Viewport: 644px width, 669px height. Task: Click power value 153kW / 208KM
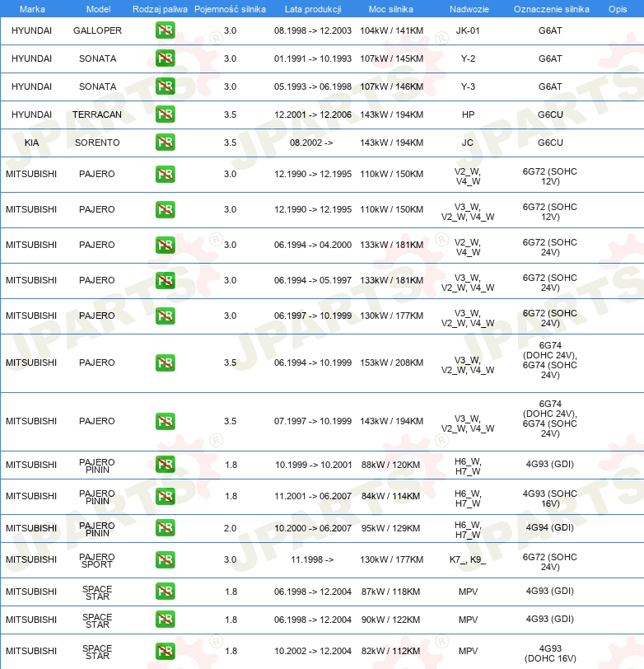coord(391,363)
